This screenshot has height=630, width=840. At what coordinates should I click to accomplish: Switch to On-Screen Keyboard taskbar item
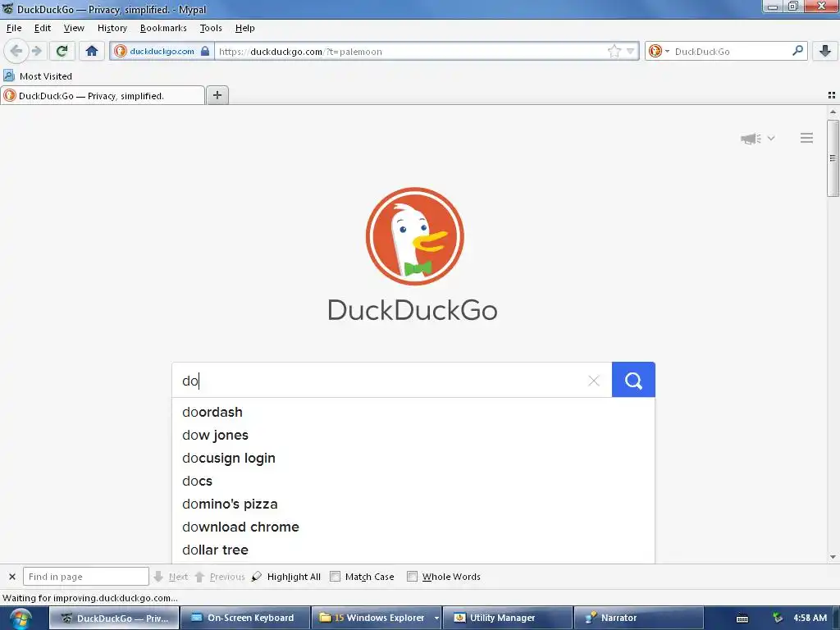point(244,618)
